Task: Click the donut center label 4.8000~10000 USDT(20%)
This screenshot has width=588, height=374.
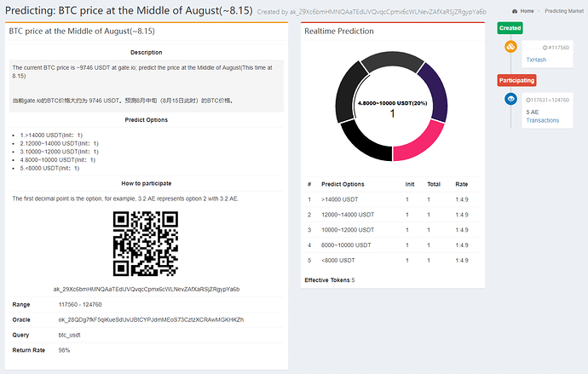Action: (392, 103)
